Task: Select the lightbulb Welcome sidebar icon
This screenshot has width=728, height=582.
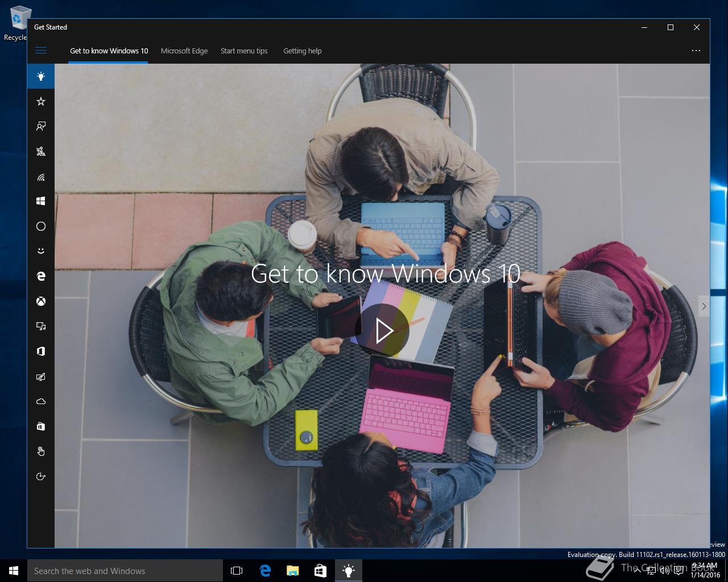Action: pyautogui.click(x=41, y=76)
